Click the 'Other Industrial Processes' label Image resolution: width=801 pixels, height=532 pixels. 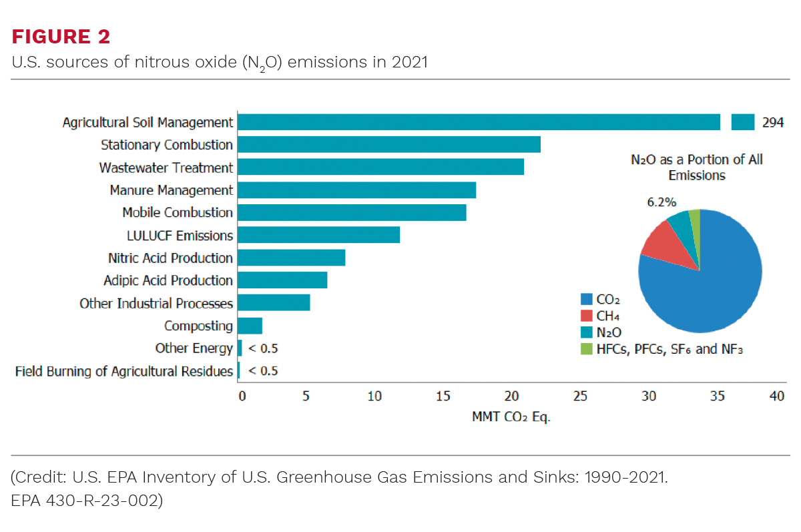tap(156, 303)
